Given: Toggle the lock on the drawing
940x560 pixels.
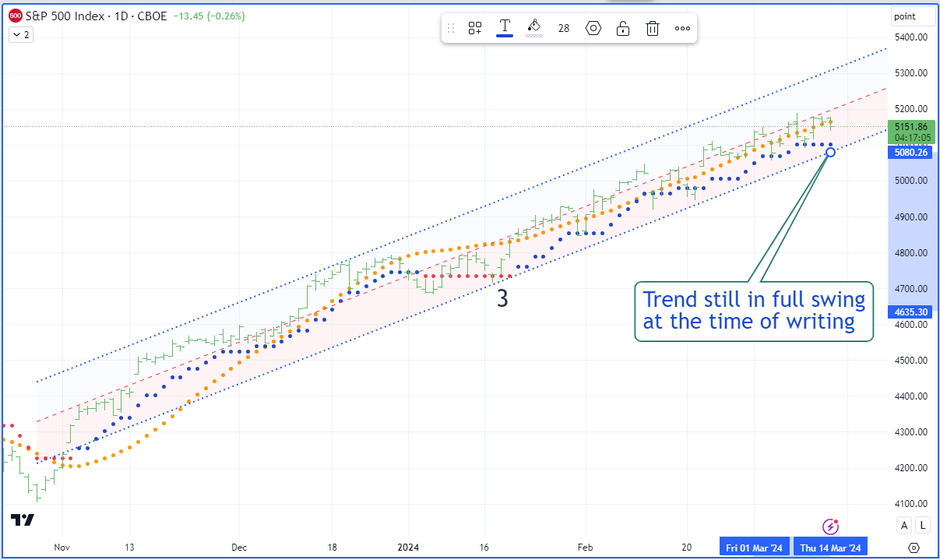Looking at the screenshot, I should click(623, 28).
